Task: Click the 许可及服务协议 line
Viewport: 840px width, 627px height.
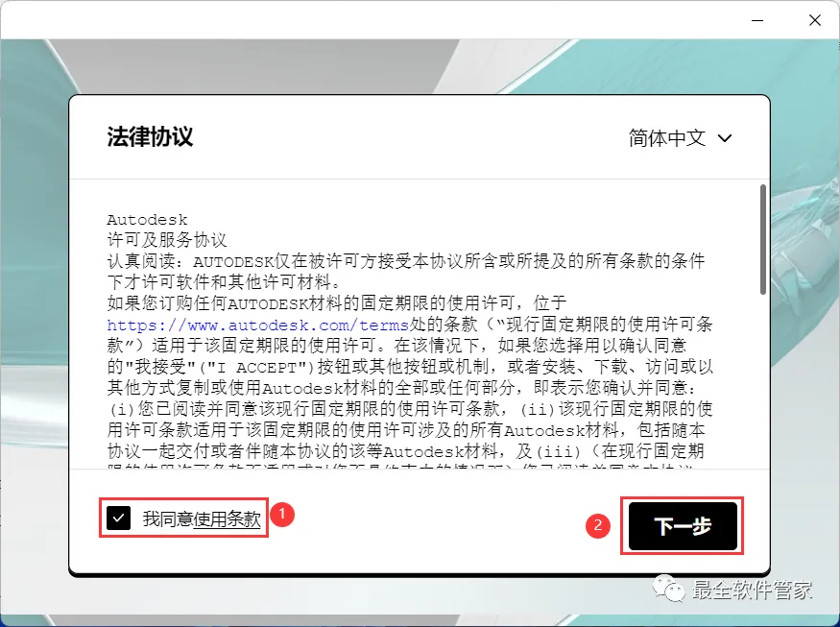Action: (x=167, y=240)
